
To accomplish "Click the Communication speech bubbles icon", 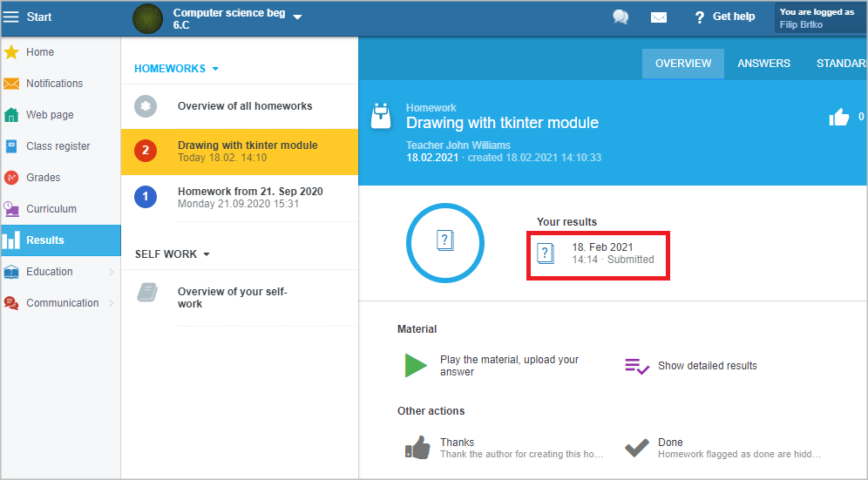I will coord(11,303).
